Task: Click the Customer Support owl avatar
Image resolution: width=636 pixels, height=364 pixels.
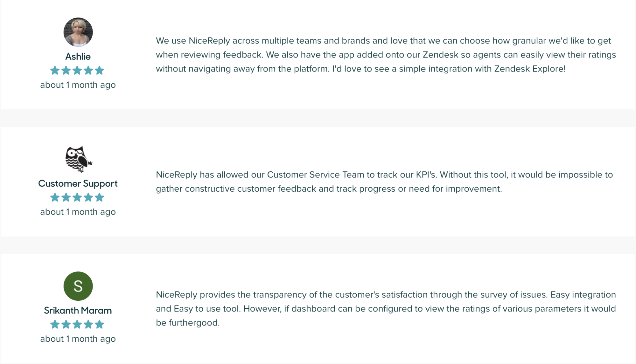Action: point(78,159)
